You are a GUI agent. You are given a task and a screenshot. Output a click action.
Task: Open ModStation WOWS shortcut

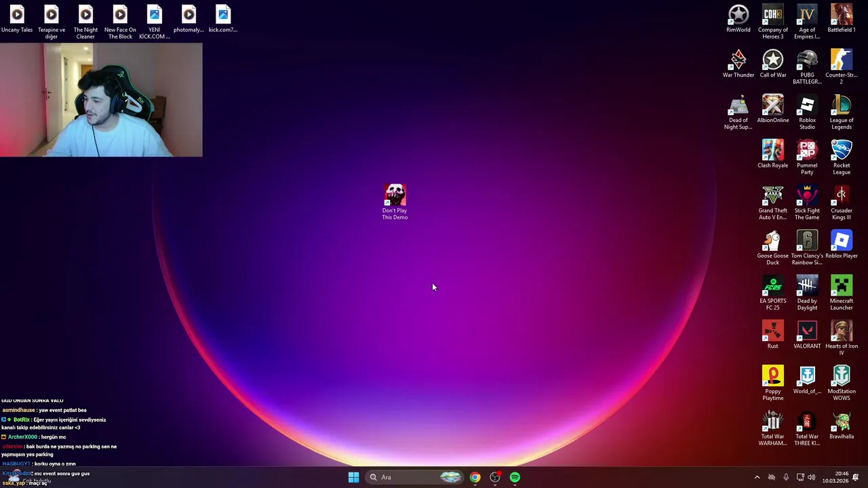click(x=842, y=384)
